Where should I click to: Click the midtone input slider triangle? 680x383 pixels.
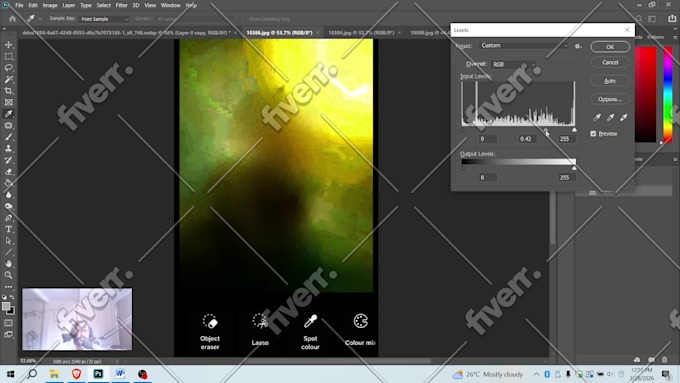click(546, 130)
